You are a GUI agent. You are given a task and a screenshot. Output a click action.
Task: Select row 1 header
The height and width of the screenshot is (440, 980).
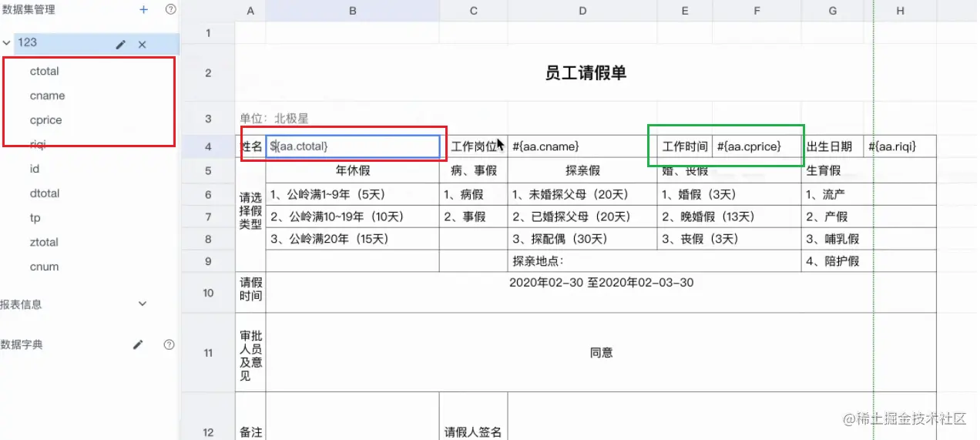(x=208, y=32)
